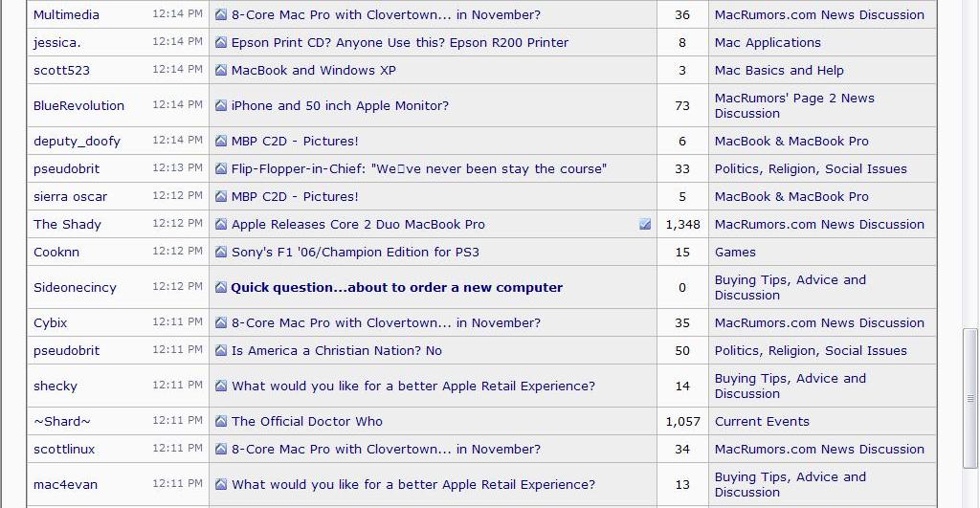Open deputy_doofy's MBP C2D - Pictures! thread
This screenshot has width=980, height=508.
[x=295, y=142]
